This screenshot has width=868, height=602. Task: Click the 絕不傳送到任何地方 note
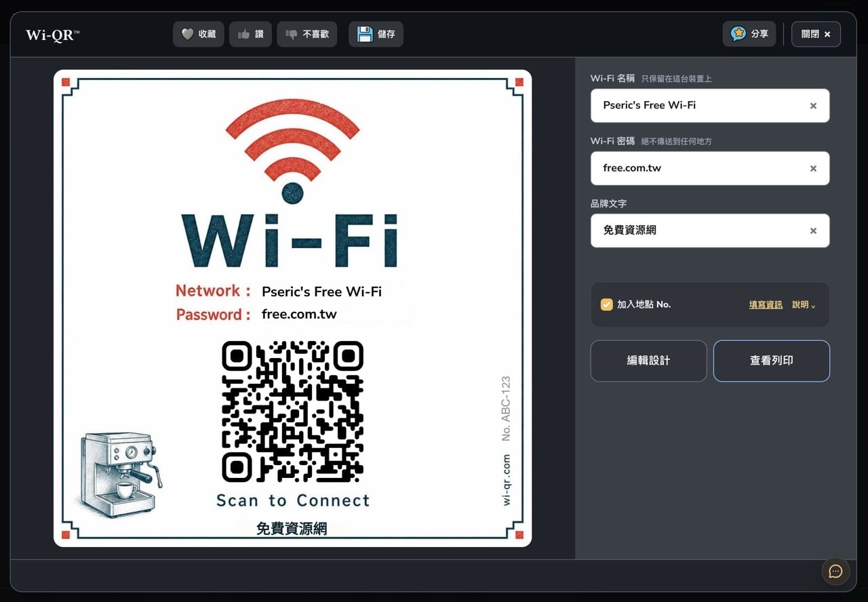(x=677, y=142)
